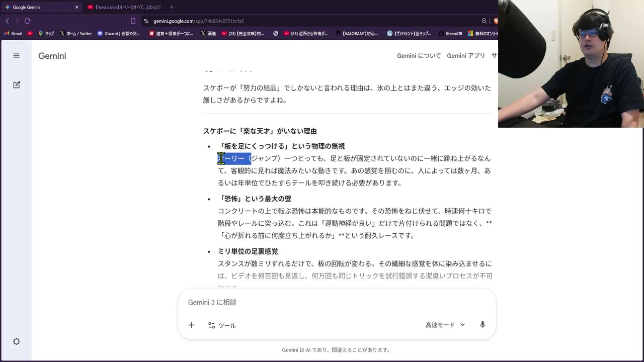Open the '【ヴァロラント】全マップ' bookmark
The image size is (644, 362).
409,34
